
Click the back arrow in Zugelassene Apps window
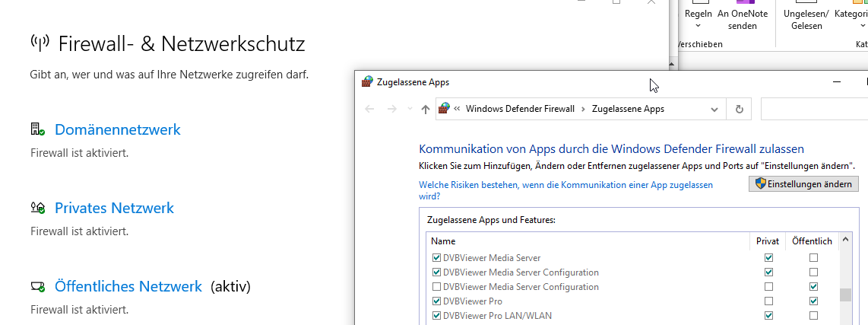click(370, 109)
